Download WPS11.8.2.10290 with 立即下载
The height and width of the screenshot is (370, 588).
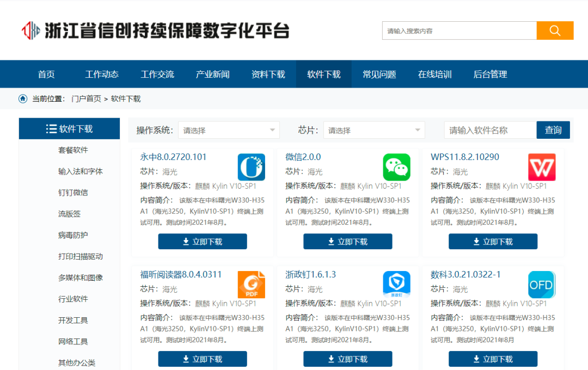493,242
